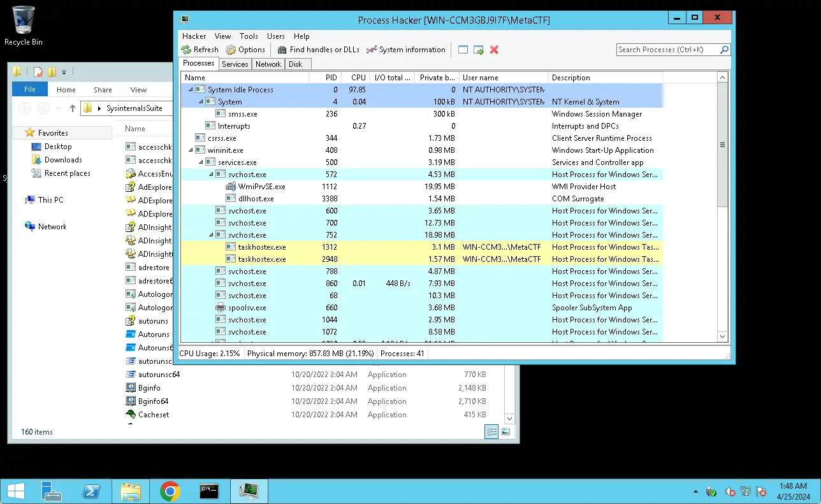Image resolution: width=821 pixels, height=504 pixels.
Task: Collapse the System Idle Process tree node
Action: point(190,90)
